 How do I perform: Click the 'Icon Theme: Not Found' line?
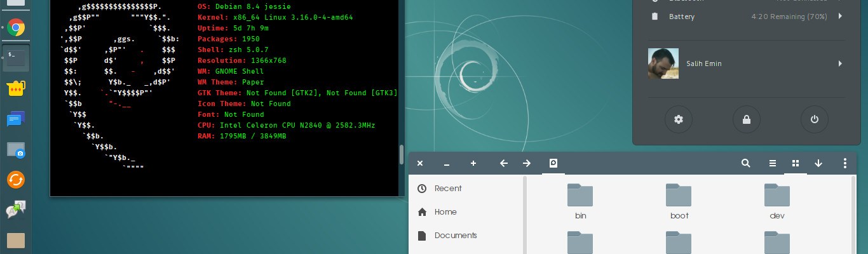[x=244, y=104]
